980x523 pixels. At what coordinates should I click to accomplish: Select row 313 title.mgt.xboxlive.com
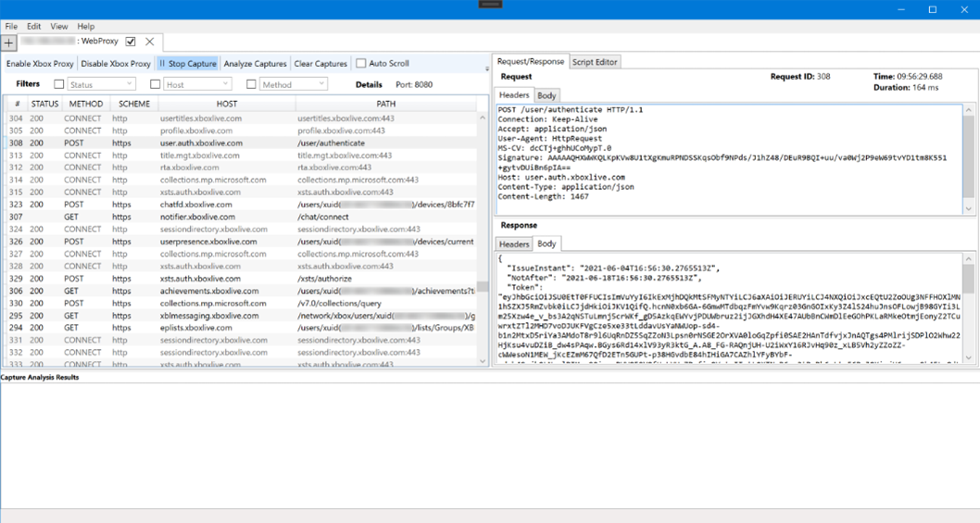[x=241, y=155]
